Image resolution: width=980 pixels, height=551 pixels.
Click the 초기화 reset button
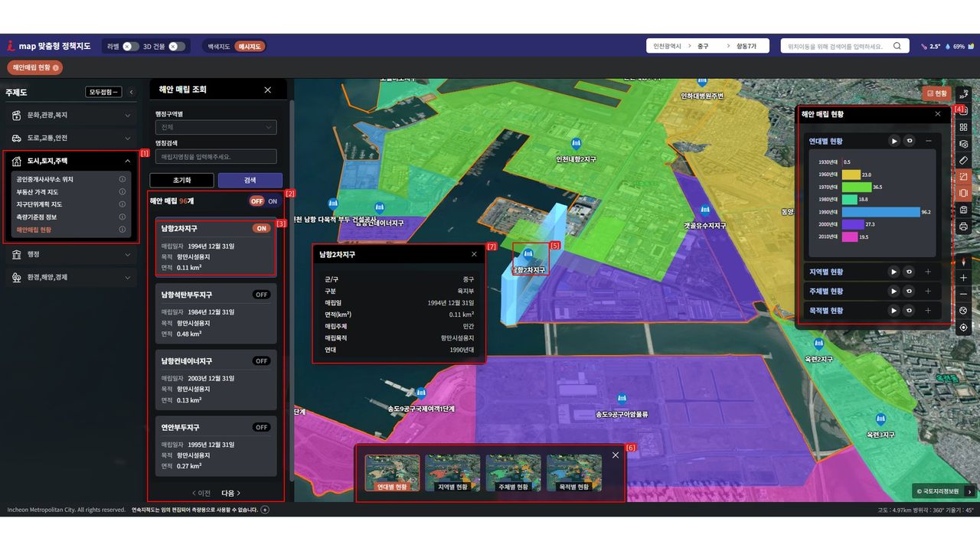point(181,181)
